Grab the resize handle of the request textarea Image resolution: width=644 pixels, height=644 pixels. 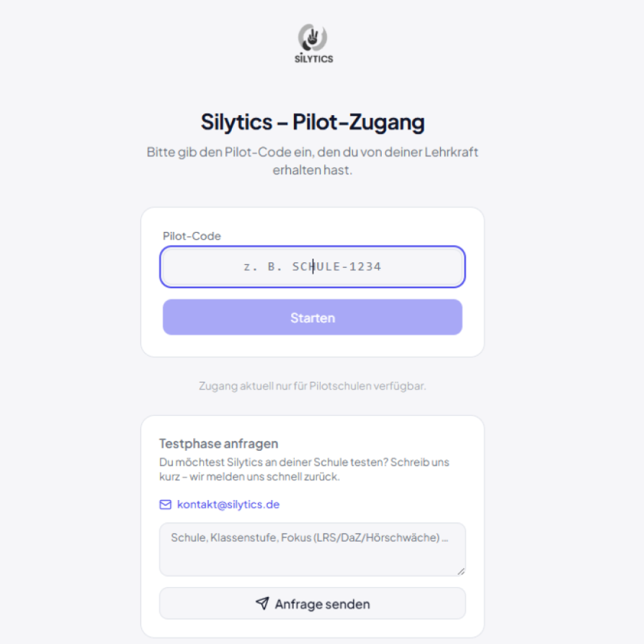[x=460, y=571]
